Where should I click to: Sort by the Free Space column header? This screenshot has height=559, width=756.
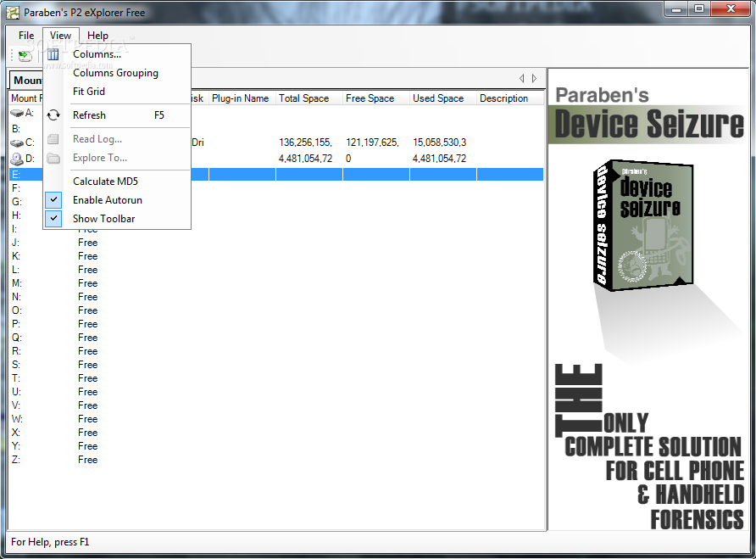(376, 98)
